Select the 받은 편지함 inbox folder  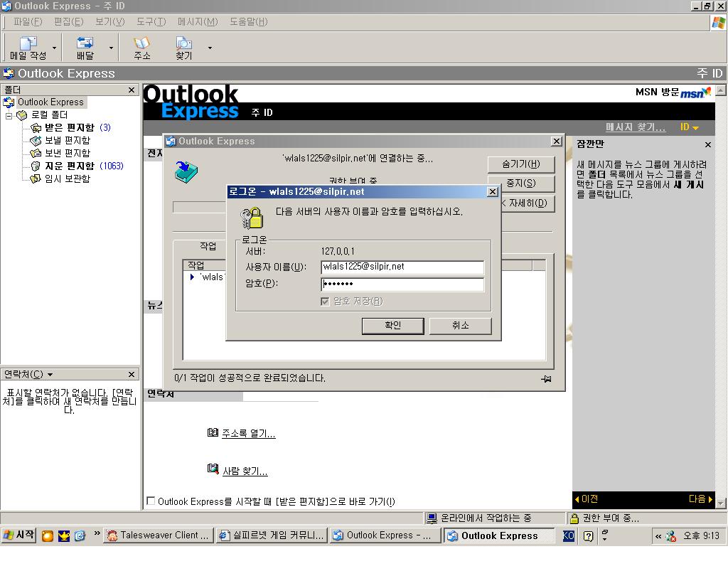click(x=68, y=127)
